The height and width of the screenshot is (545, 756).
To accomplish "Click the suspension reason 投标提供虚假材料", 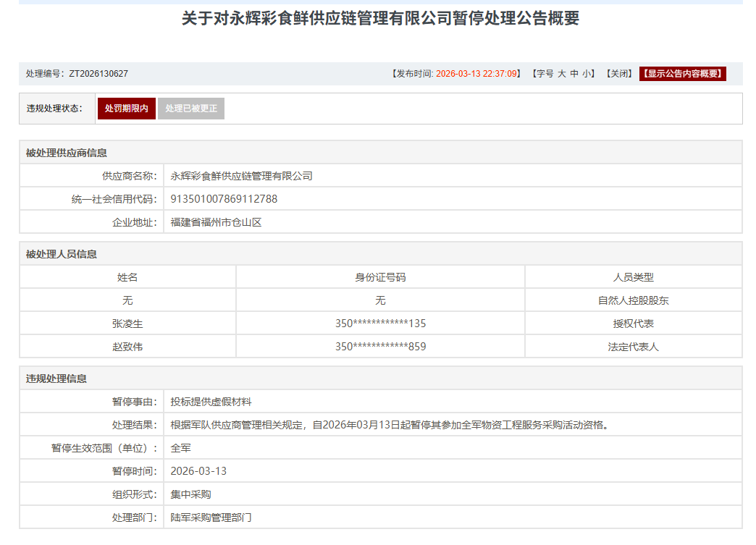I will click(x=211, y=402).
